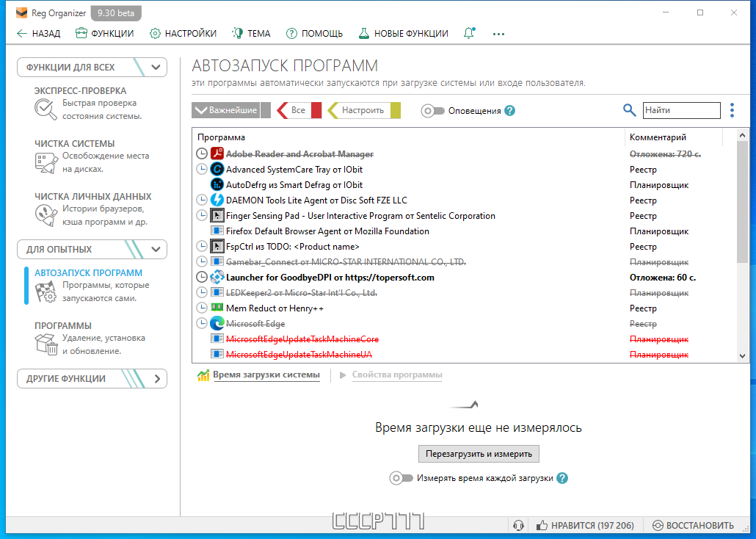This screenshot has width=756, height=539.
Task: Click the search magnifier icon
Action: click(630, 109)
